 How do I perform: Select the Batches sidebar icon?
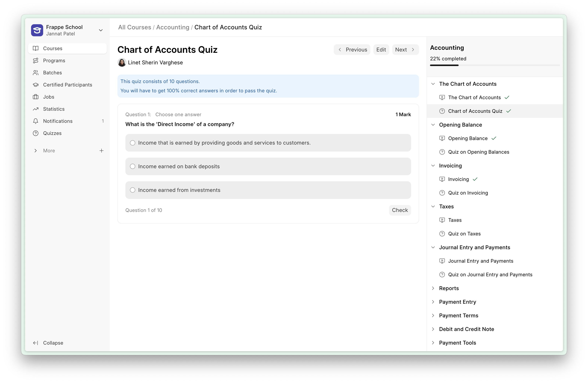36,72
